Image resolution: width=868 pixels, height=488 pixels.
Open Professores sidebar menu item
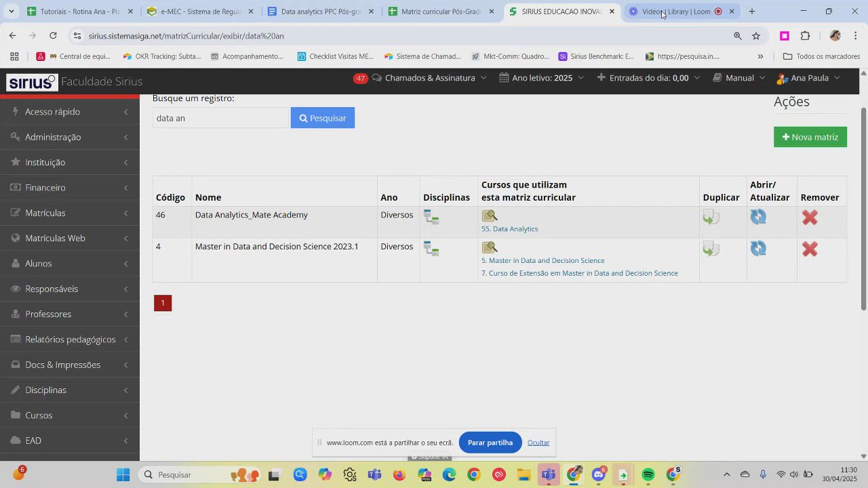coord(70,314)
